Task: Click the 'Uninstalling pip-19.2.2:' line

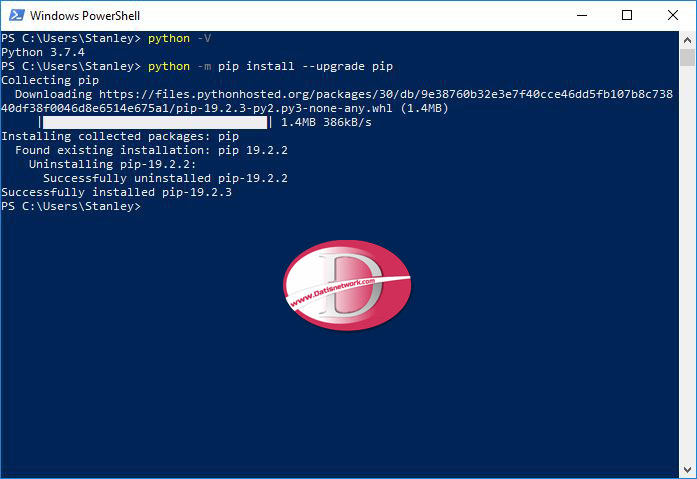Action: pyautogui.click(x=112, y=164)
